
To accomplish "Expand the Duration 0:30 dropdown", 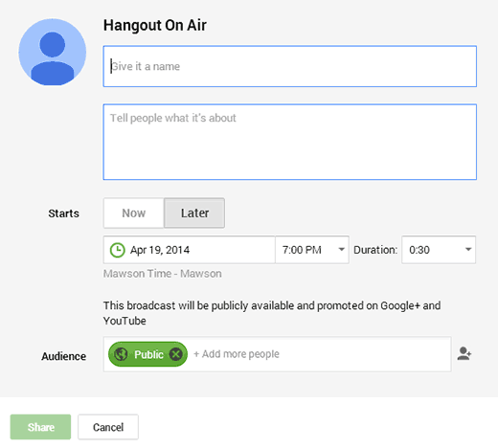I will point(439,250).
